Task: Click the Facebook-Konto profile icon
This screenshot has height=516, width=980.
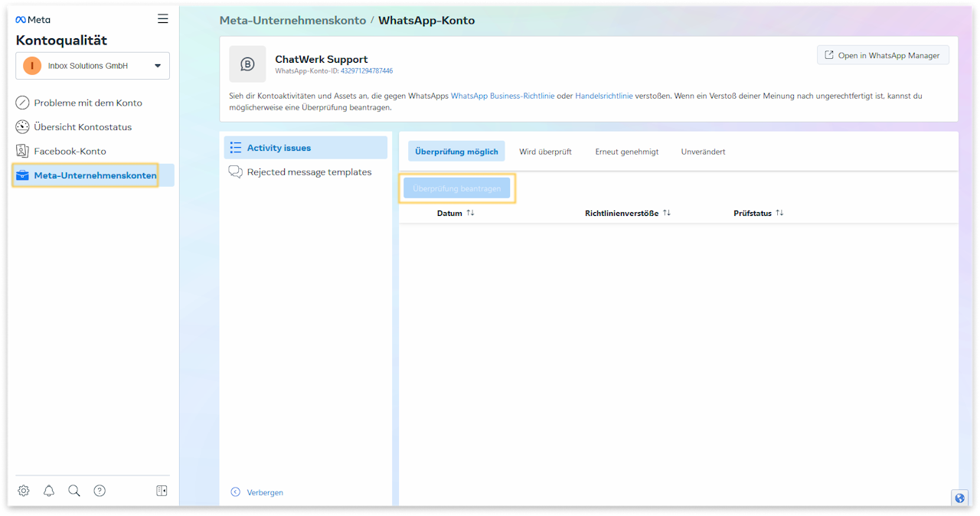Action: (x=23, y=152)
